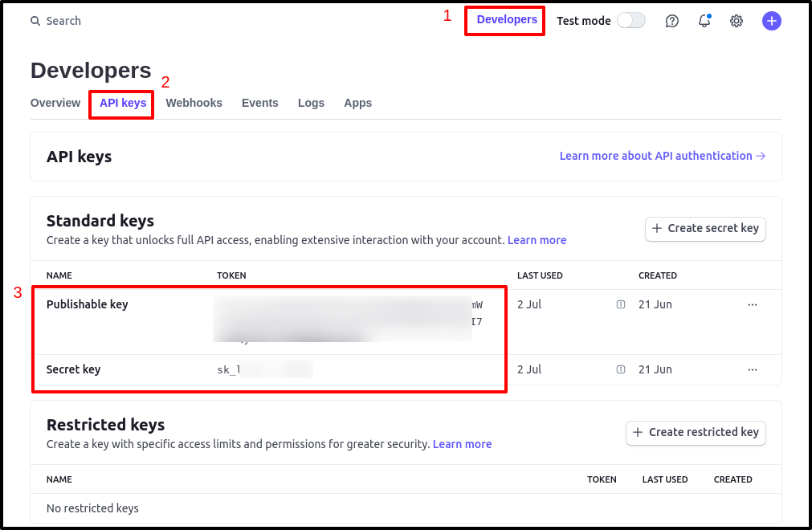The image size is (812, 530).
Task: Reveal the blurred Publishable key token
Action: coord(348,320)
